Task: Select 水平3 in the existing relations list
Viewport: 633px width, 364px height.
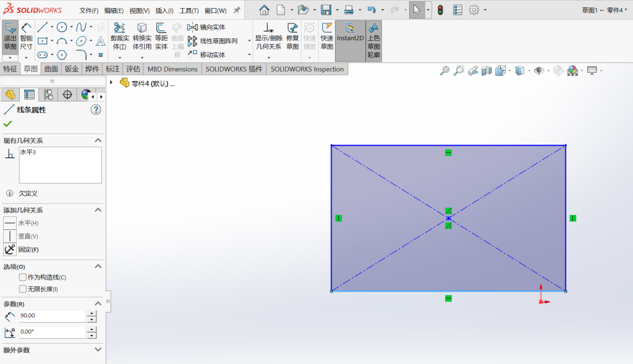Action: pos(28,152)
